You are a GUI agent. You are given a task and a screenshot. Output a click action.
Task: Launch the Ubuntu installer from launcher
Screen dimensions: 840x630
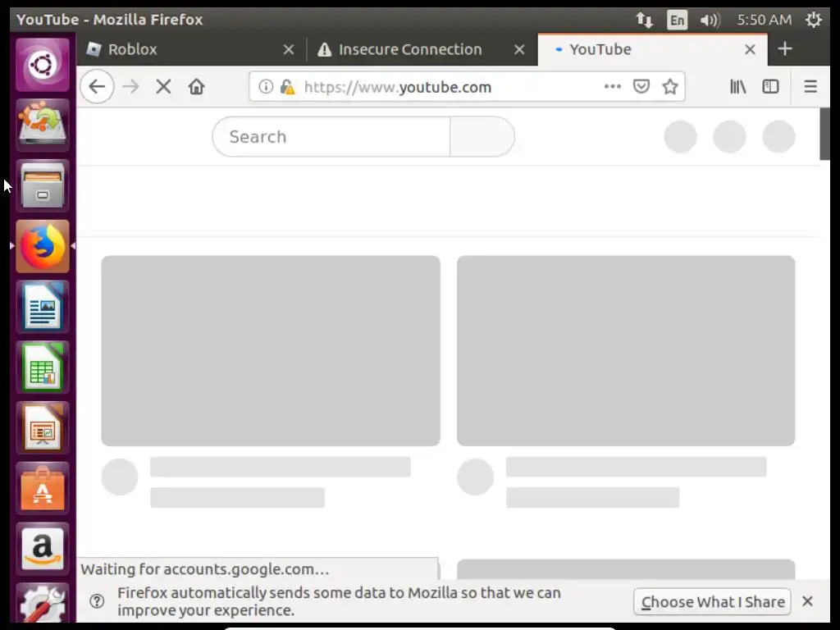click(43, 125)
